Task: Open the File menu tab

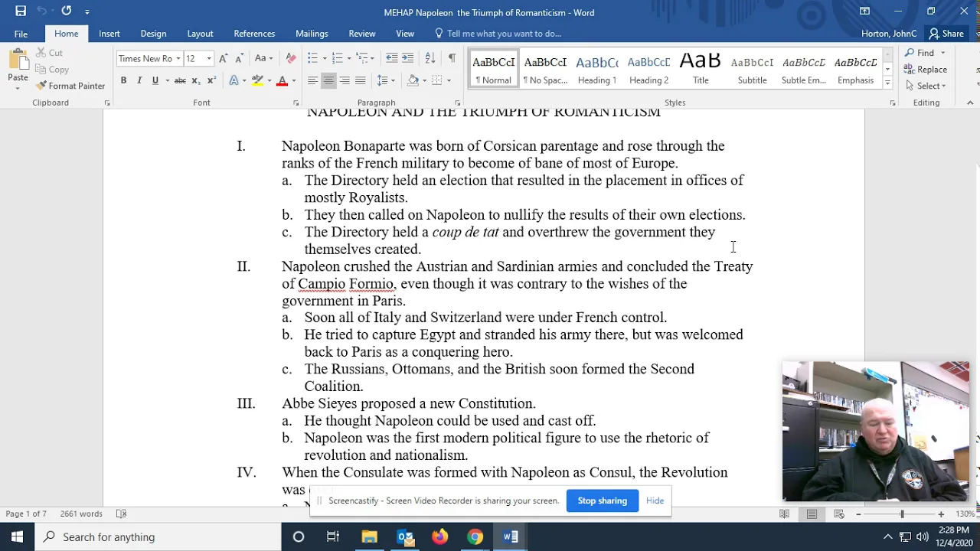Action: [21, 34]
